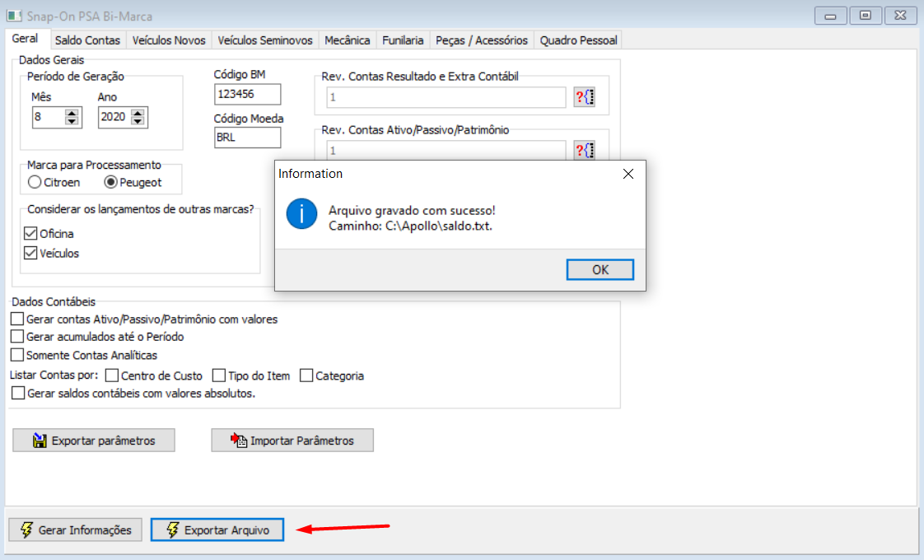Screen dimensions: 924x560
Task: Select the Citroen radio button
Action: point(35,182)
